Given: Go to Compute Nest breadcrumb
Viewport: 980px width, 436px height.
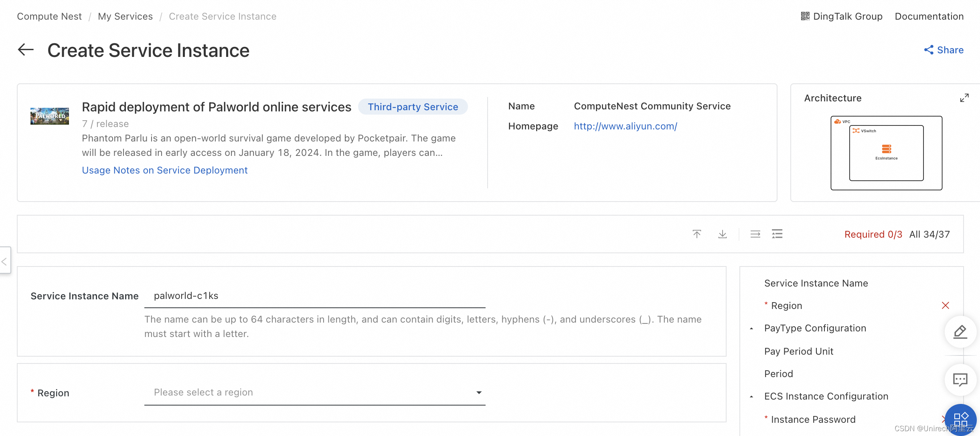Looking at the screenshot, I should tap(49, 16).
